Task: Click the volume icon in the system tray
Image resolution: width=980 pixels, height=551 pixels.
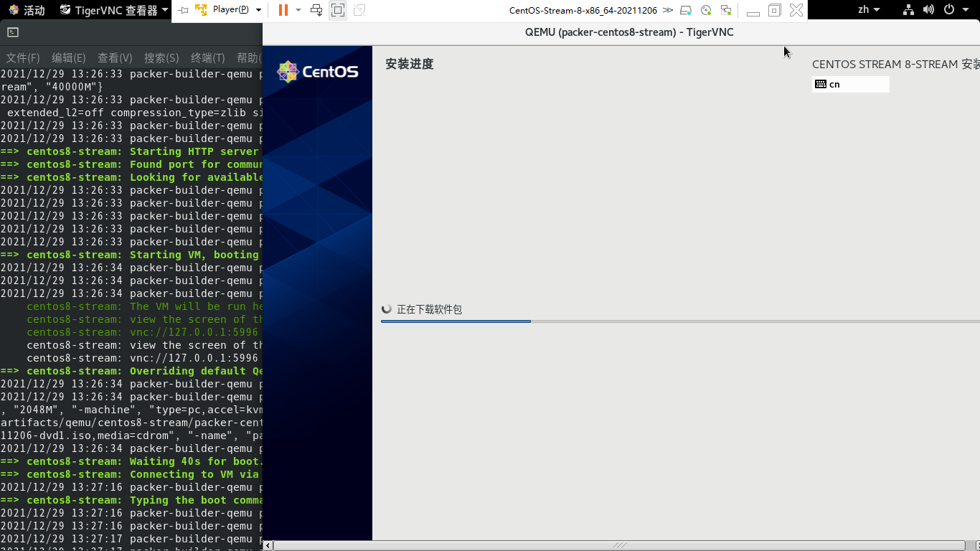Action: (930, 10)
